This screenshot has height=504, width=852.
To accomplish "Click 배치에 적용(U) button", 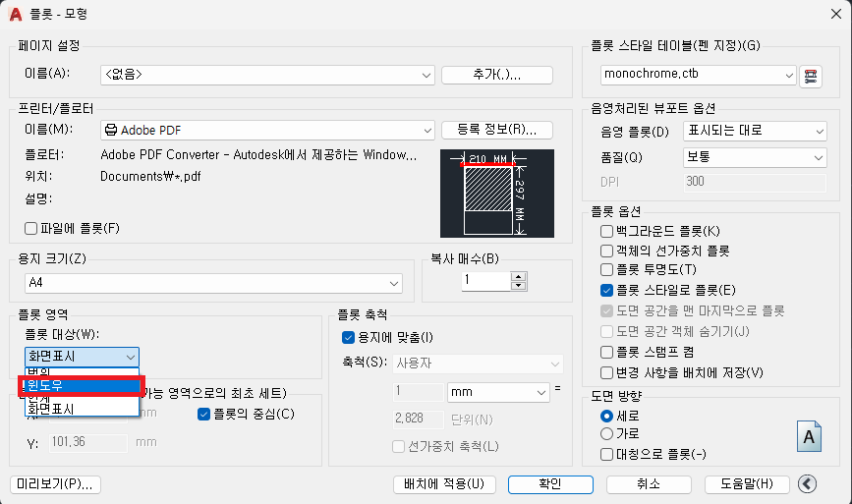I will (x=444, y=484).
